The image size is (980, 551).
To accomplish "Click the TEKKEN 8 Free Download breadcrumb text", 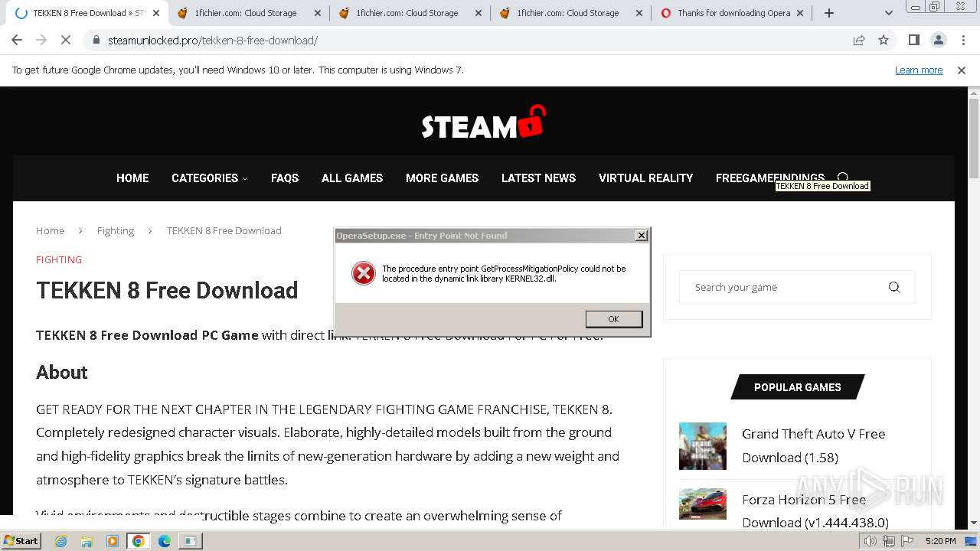I will click(x=224, y=230).
